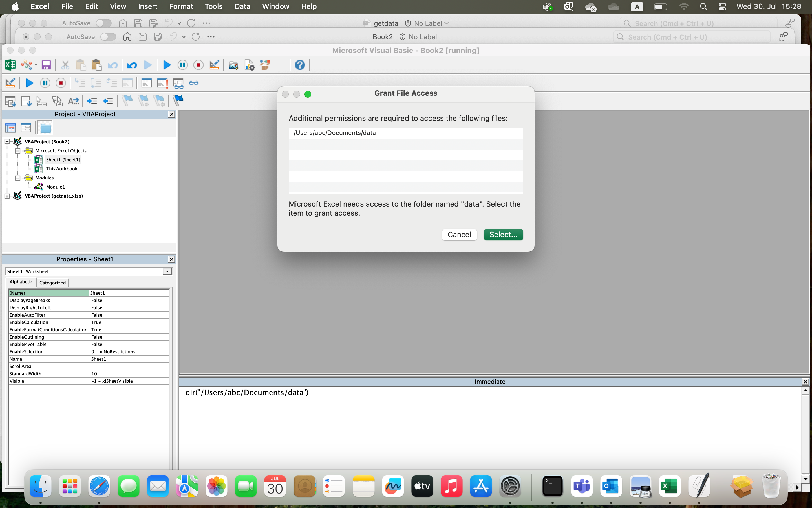This screenshot has height=508, width=812.
Task: Click the Outdent icon in edit toolbar
Action: [108, 101]
